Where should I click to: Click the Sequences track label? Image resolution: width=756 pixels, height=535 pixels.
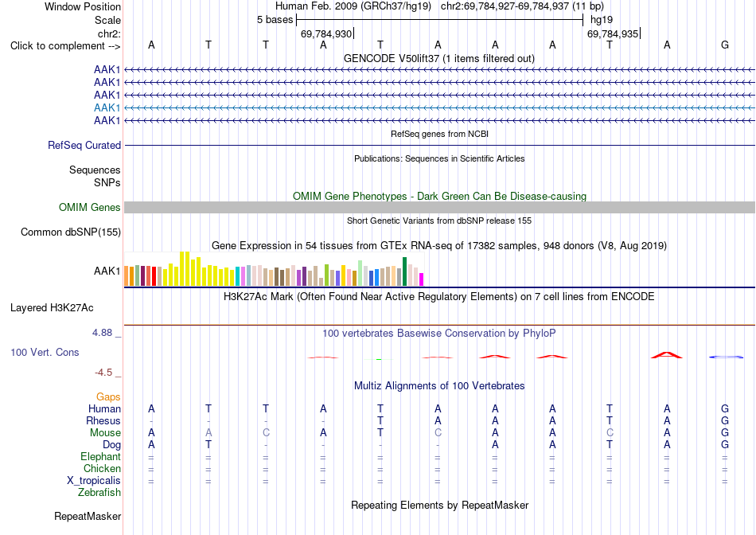pyautogui.click(x=95, y=170)
